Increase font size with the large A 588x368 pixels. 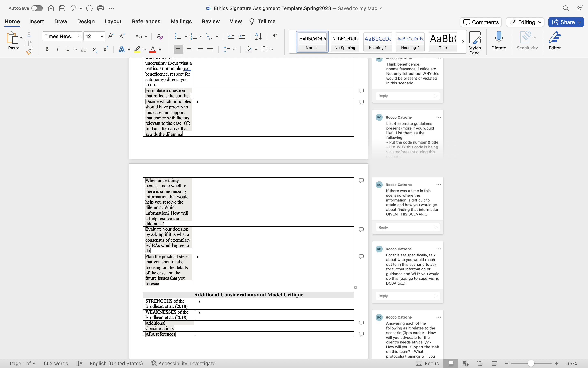click(111, 36)
